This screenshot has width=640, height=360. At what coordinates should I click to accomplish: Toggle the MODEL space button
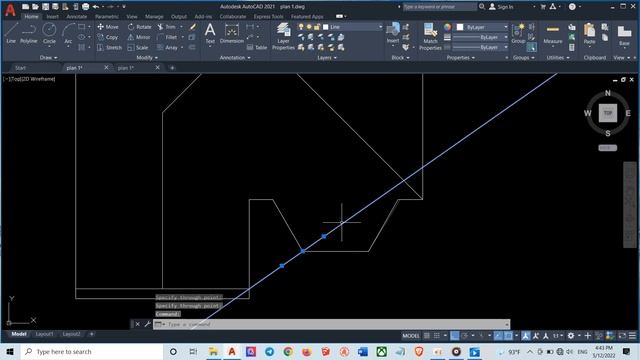[411, 336]
